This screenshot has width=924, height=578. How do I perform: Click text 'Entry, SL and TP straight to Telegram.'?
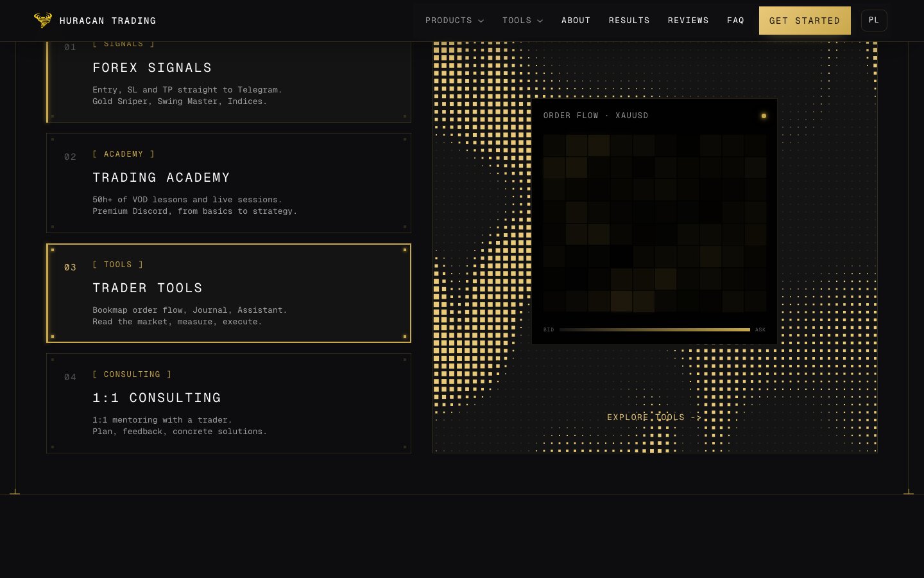(x=187, y=90)
